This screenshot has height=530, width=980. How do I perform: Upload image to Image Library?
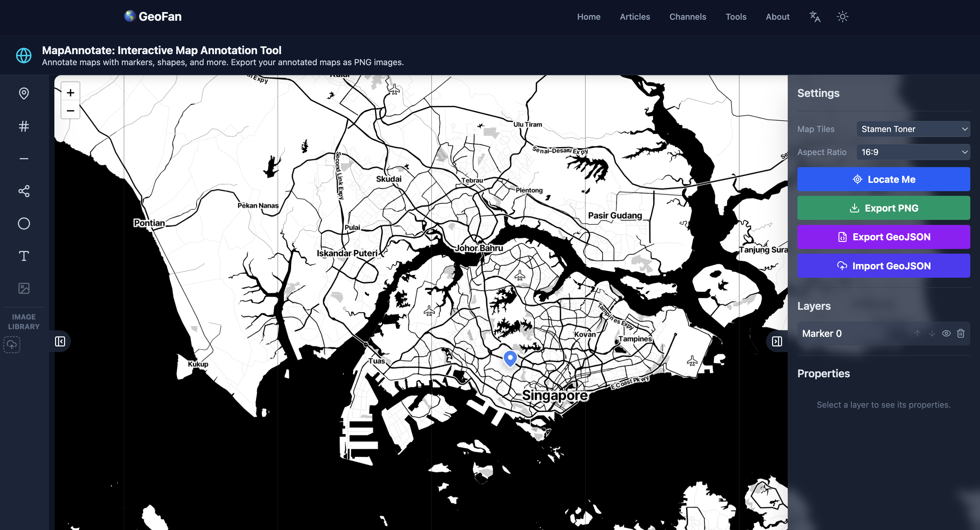(x=12, y=345)
